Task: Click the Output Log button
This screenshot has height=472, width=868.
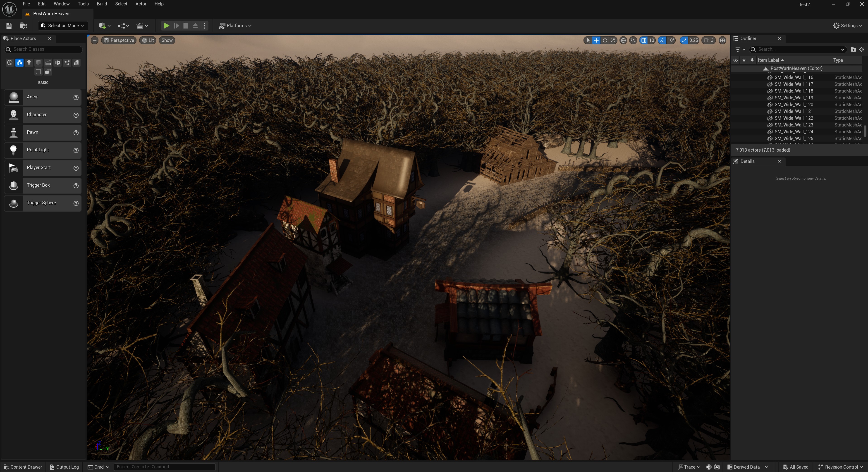Action: click(64, 467)
